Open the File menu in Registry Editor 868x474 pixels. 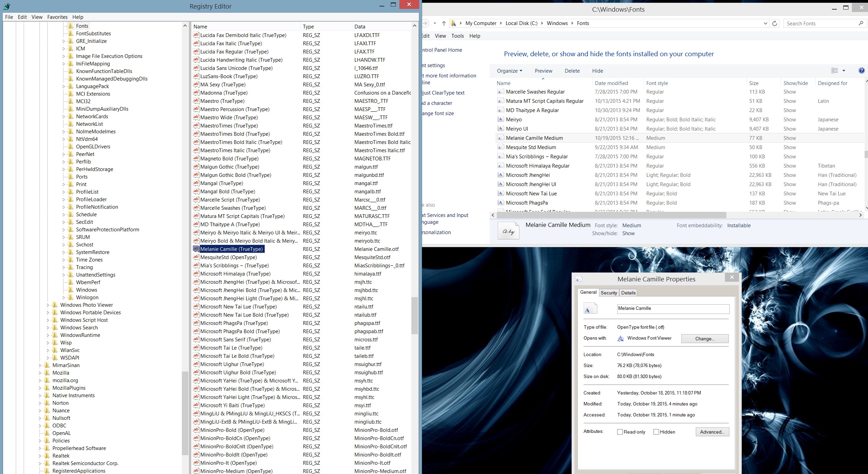click(x=9, y=17)
